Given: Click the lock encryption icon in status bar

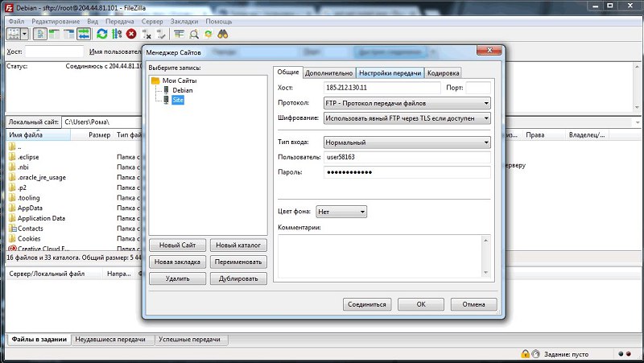Looking at the screenshot, I should pos(525,353).
